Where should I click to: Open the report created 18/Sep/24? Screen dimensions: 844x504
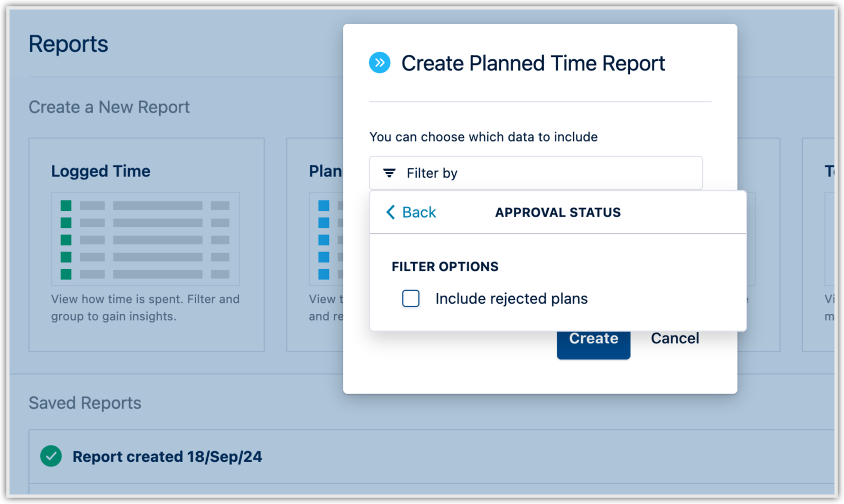(x=167, y=456)
